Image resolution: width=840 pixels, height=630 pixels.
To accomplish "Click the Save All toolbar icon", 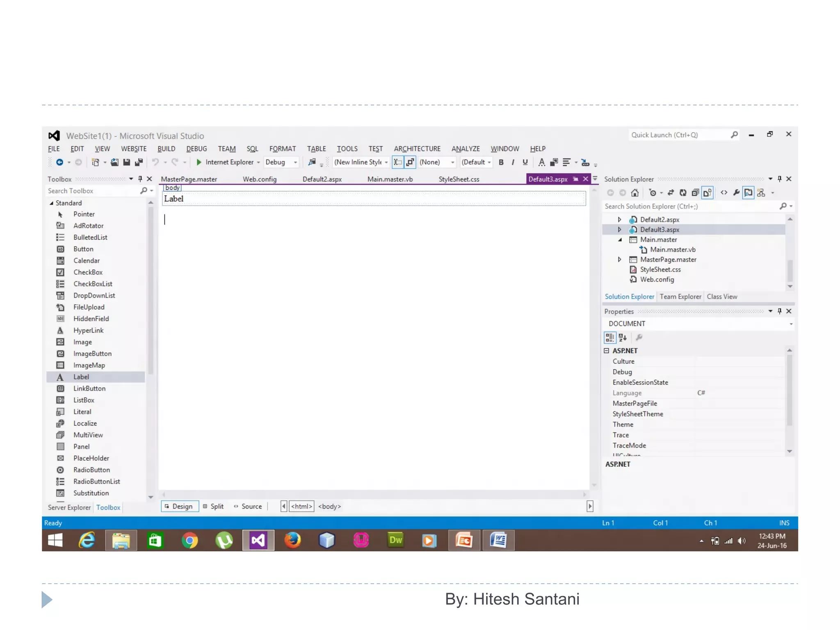I will pos(139,162).
